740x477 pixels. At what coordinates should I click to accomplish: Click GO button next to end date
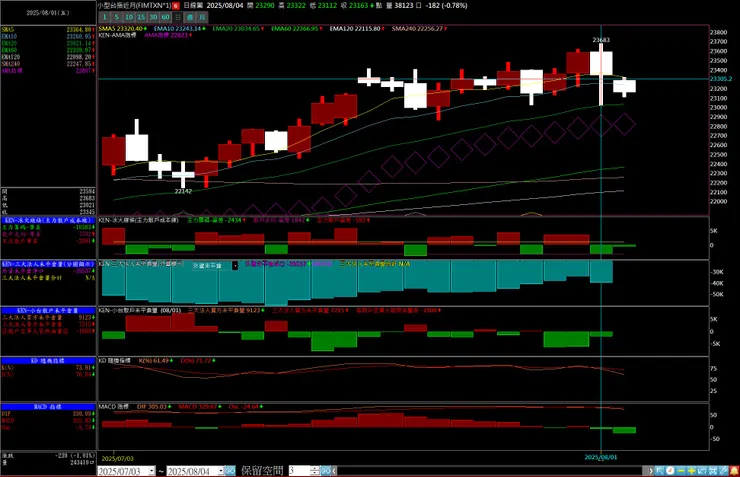pyautogui.click(x=230, y=470)
